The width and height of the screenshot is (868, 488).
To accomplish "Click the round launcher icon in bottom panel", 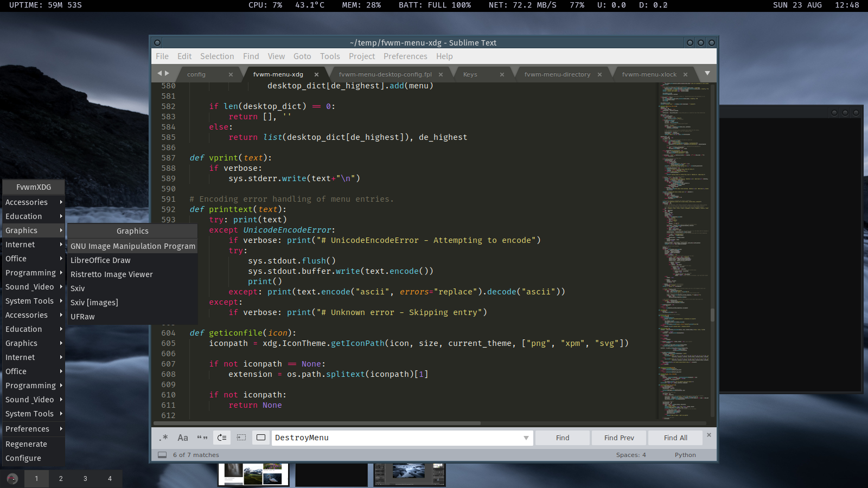I will (12, 479).
